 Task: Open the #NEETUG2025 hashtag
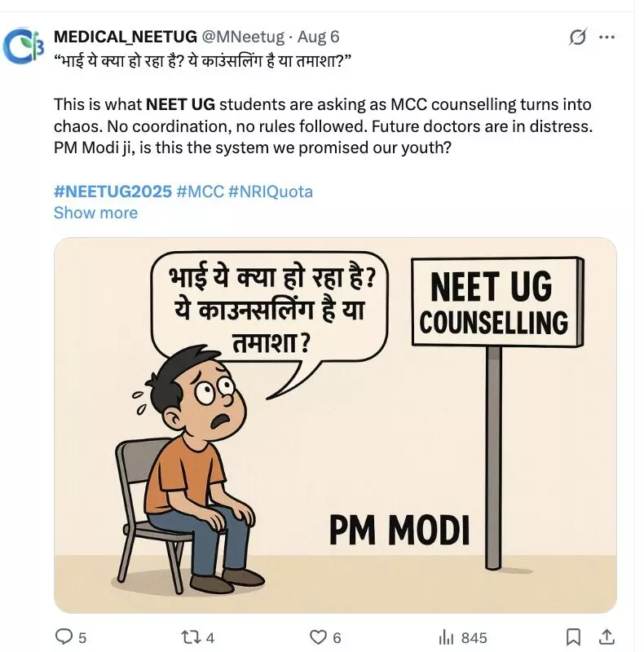pyautogui.click(x=112, y=192)
